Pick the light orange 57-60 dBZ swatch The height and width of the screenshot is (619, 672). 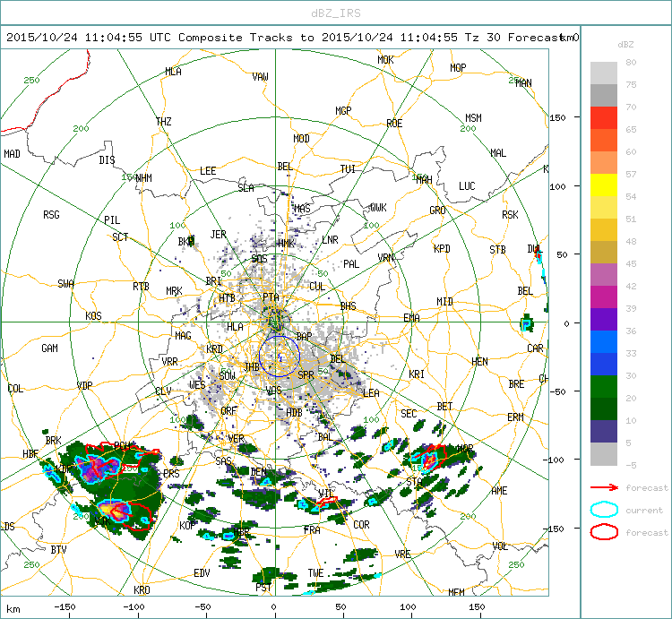(x=603, y=163)
